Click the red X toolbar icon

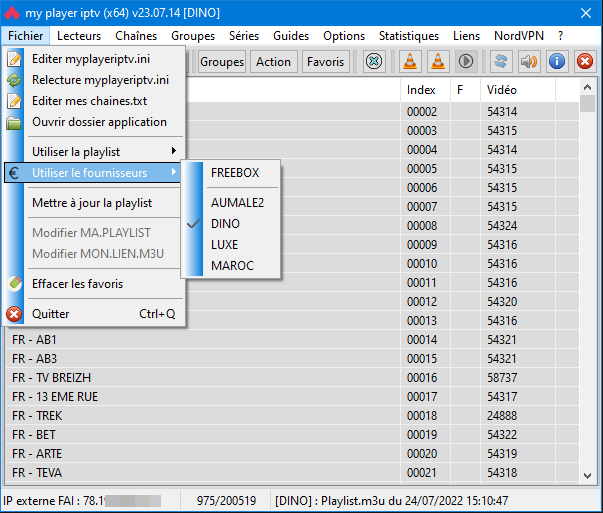click(x=585, y=62)
